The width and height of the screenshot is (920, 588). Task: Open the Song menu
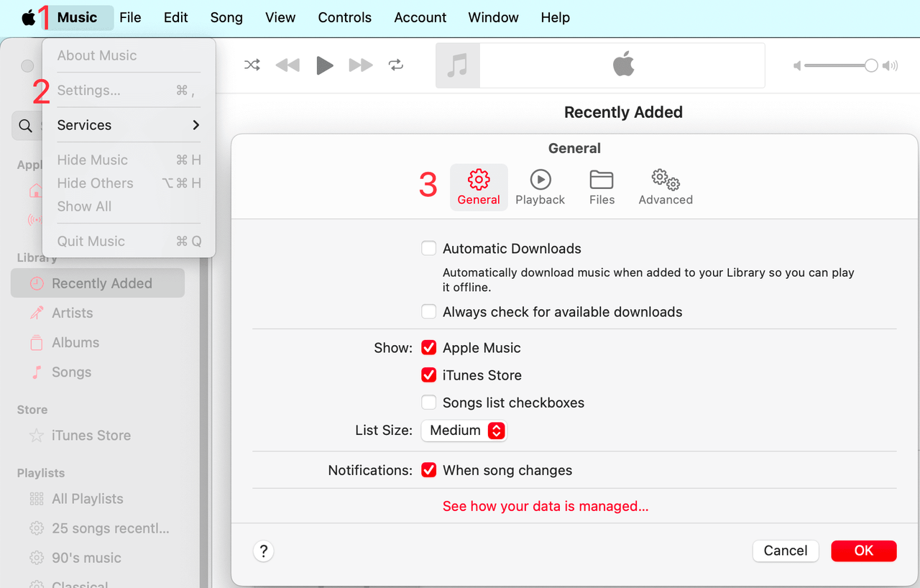coord(226,17)
